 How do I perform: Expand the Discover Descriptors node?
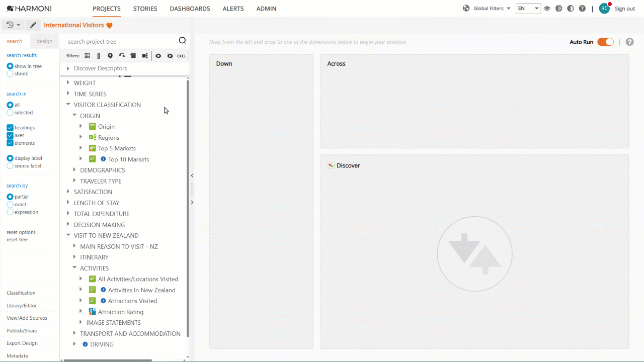68,68
